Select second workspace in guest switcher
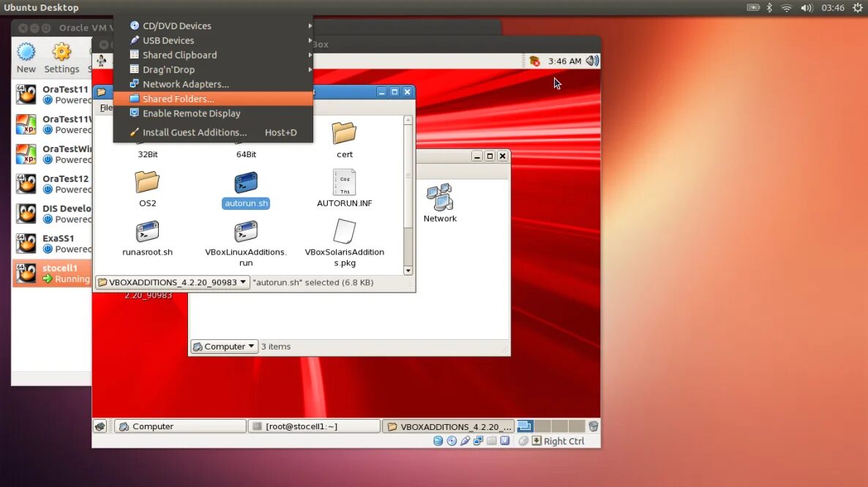Viewport: 868px width, 487px height. click(x=542, y=426)
